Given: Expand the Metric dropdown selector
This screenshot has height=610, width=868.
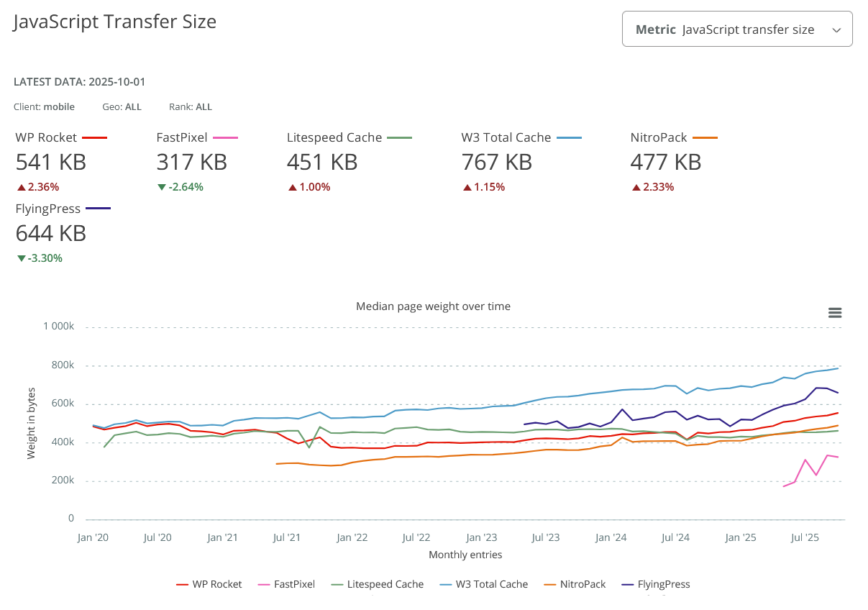Looking at the screenshot, I should click(x=736, y=29).
